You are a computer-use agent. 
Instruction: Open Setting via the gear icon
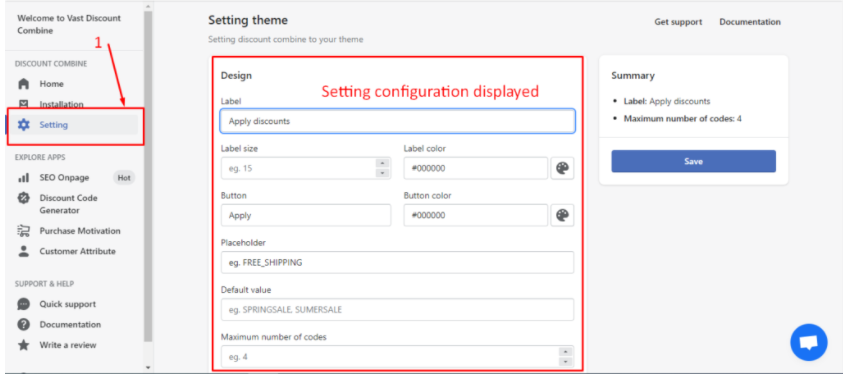pos(24,125)
